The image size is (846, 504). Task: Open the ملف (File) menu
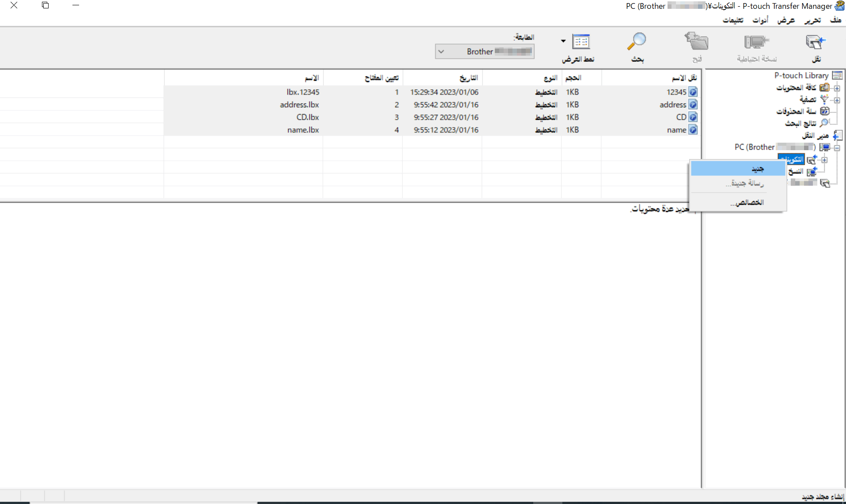tap(835, 20)
